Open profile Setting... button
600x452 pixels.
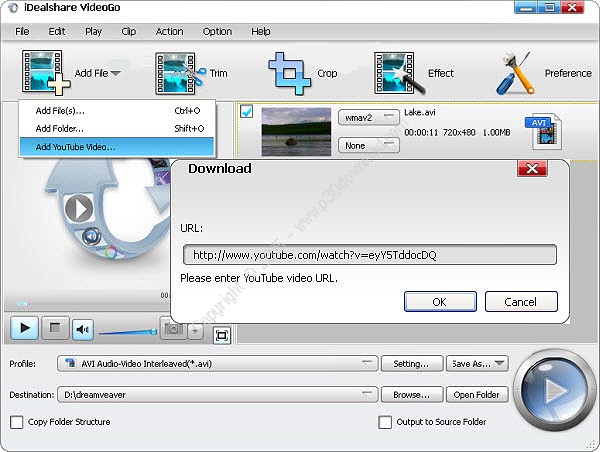(412, 364)
